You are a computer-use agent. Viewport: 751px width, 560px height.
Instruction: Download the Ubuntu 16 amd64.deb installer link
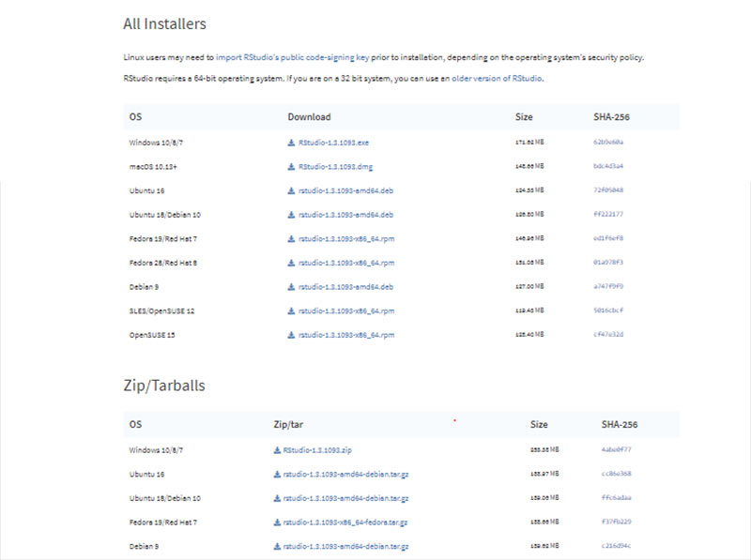point(345,190)
